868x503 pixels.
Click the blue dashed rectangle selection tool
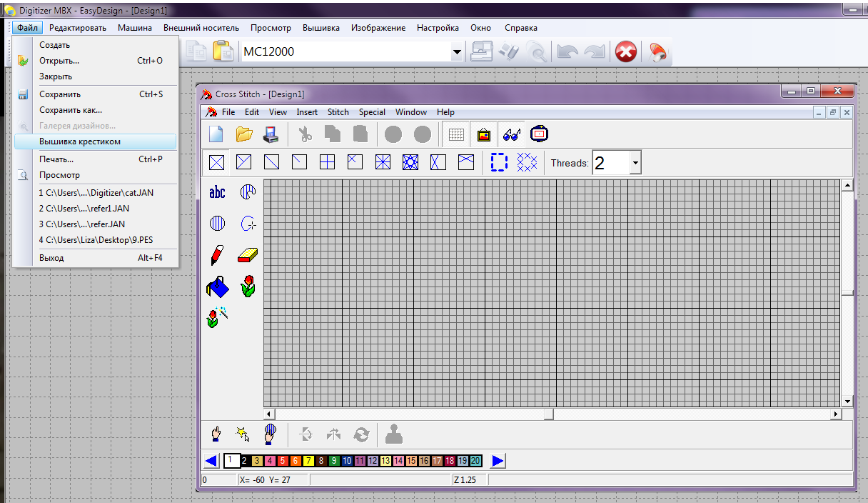pyautogui.click(x=499, y=162)
